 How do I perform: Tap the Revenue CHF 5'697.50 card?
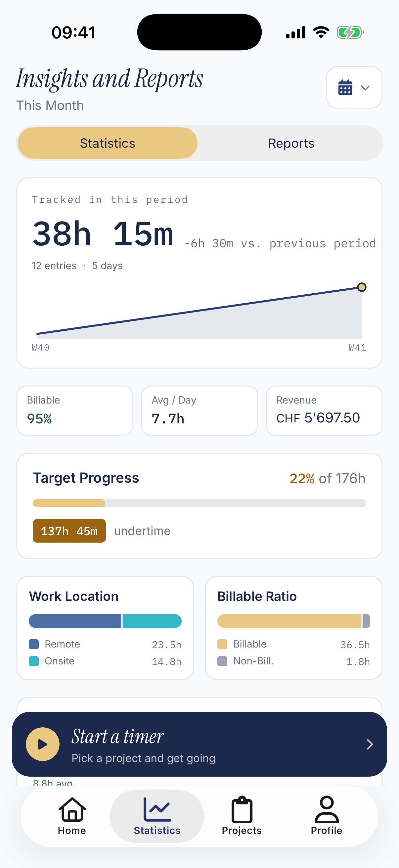pyautogui.click(x=324, y=410)
